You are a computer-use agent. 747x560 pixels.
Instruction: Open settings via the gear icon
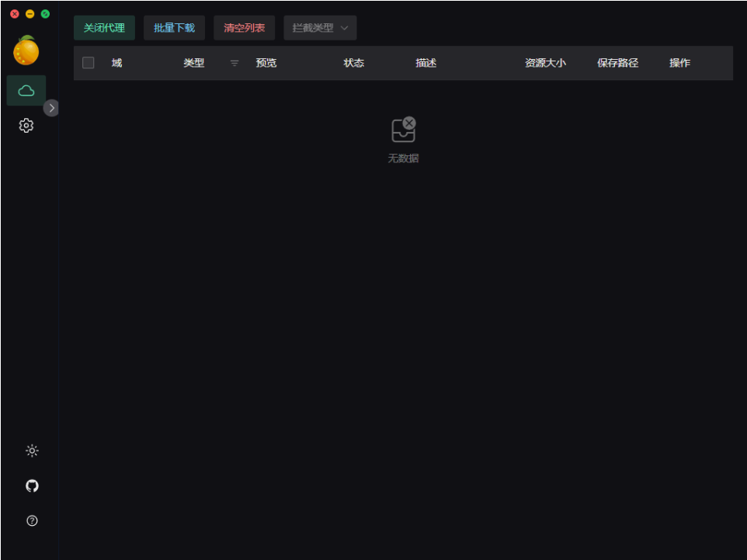26,125
